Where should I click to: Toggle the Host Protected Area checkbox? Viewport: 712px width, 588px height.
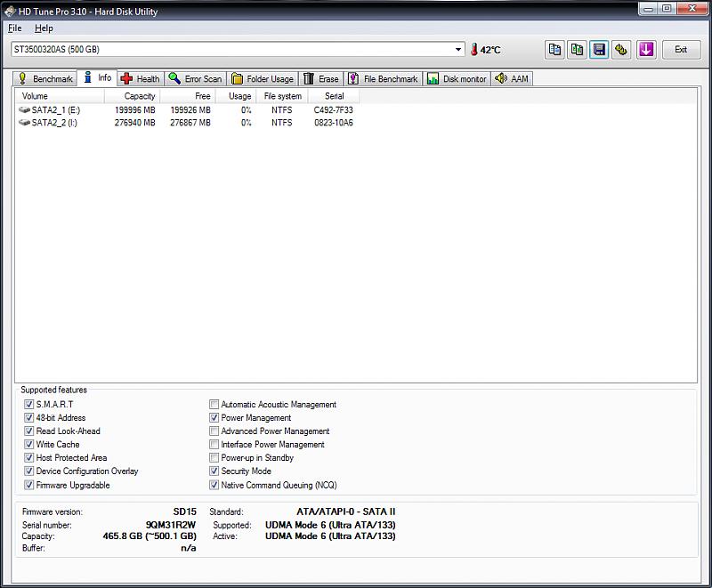pos(29,458)
